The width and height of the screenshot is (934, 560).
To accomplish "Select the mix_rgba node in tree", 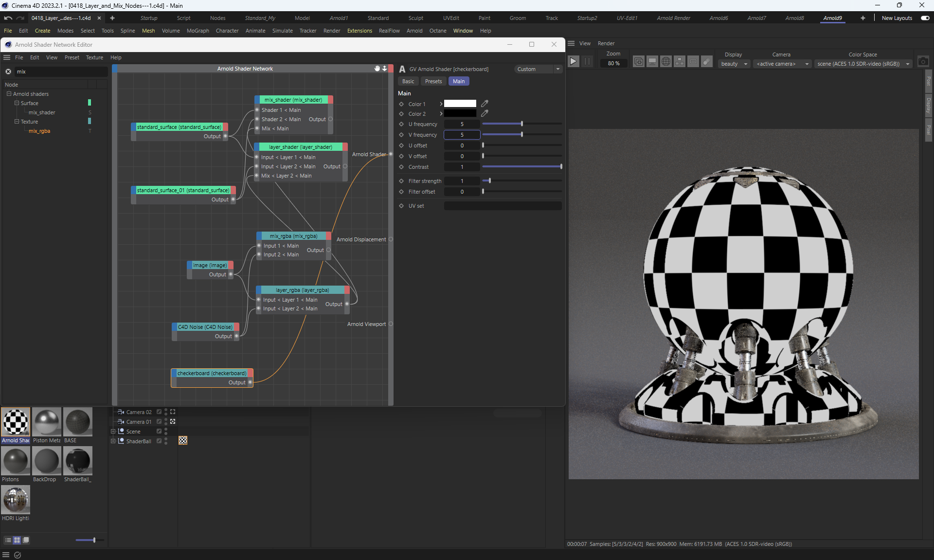I will (x=39, y=131).
